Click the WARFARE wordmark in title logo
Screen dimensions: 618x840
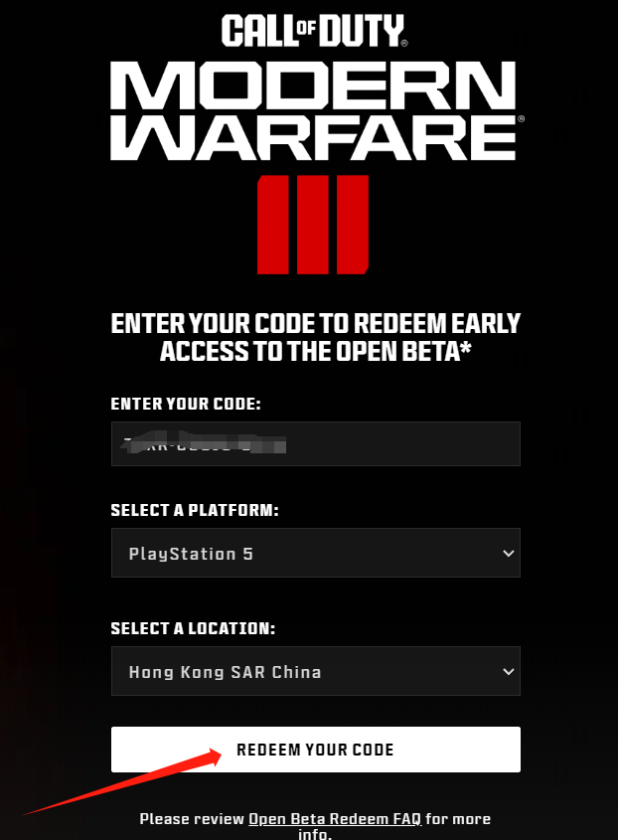click(313, 137)
